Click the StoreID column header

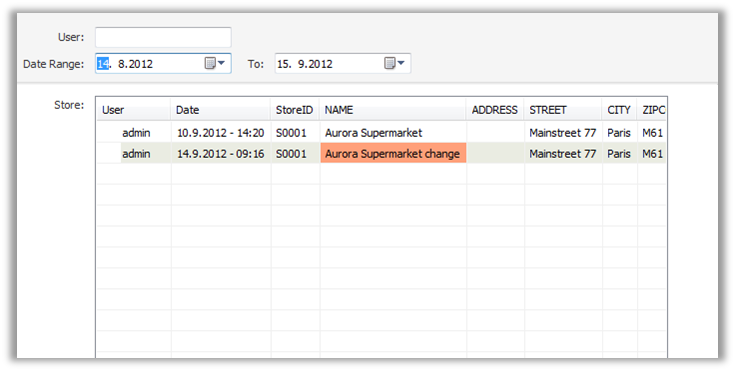295,110
